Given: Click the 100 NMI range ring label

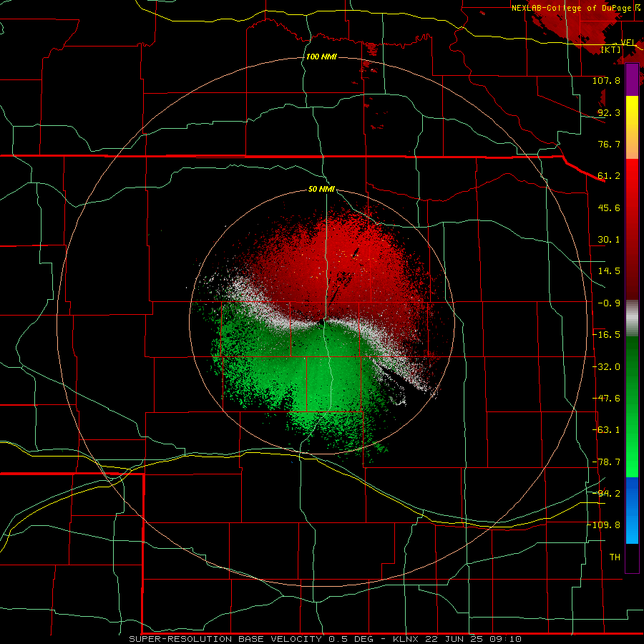Looking at the screenshot, I should (321, 57).
